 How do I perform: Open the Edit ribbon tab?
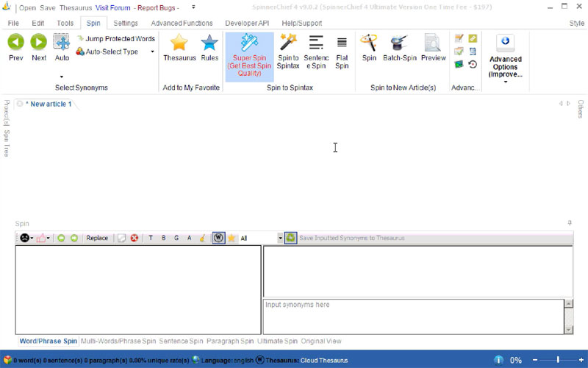click(37, 23)
